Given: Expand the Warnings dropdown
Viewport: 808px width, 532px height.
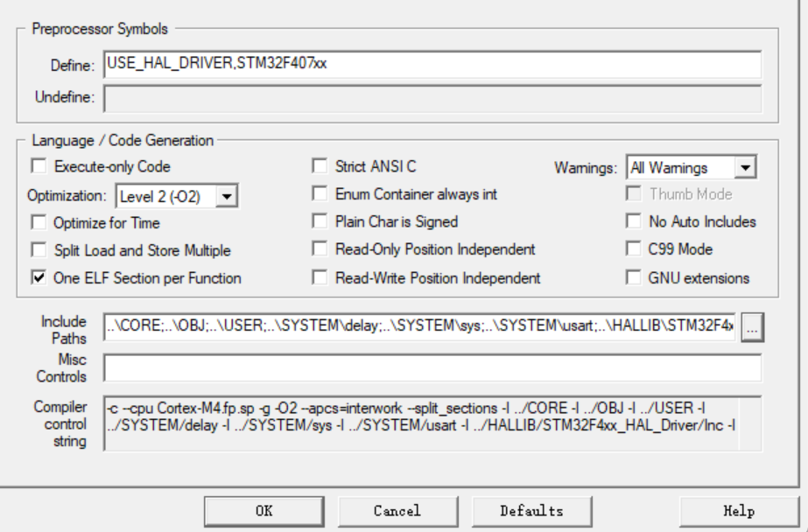Looking at the screenshot, I should 745,167.
